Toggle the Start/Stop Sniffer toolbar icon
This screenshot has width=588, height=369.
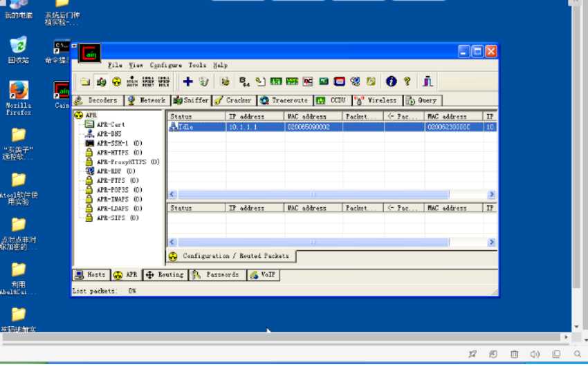point(101,82)
